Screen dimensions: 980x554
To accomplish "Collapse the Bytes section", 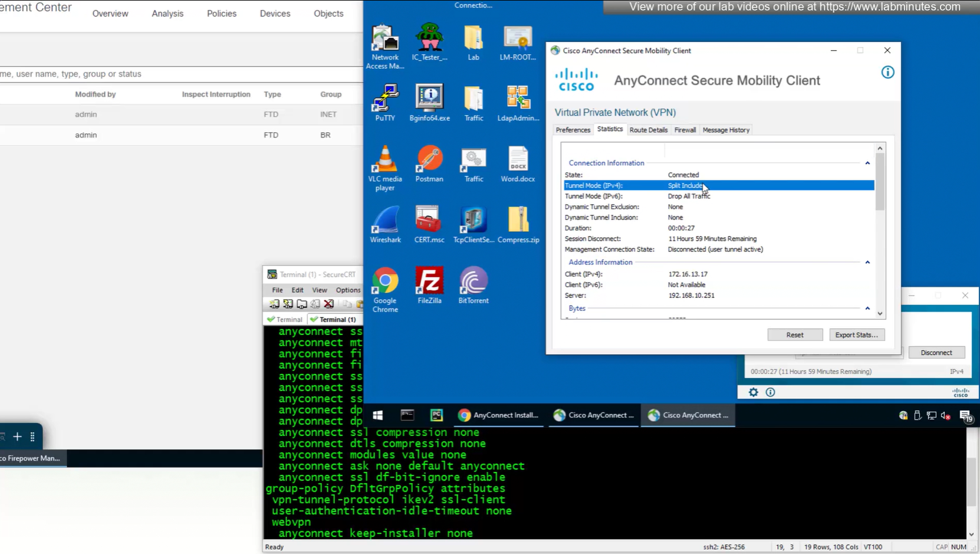I will [x=867, y=309].
